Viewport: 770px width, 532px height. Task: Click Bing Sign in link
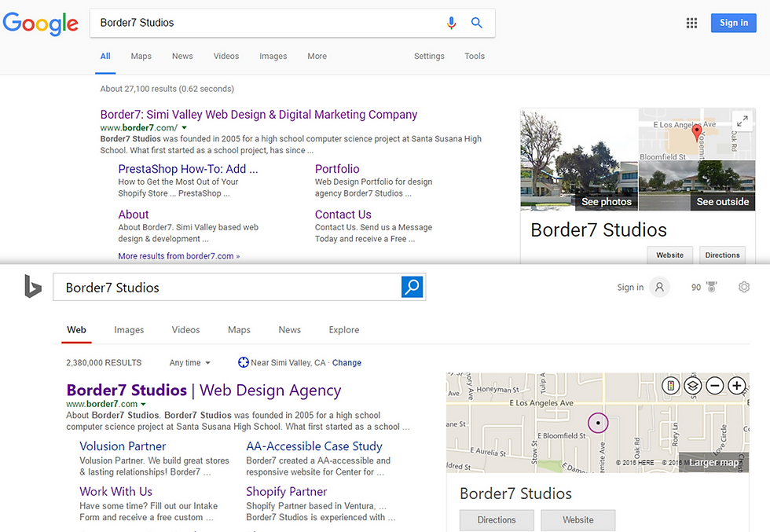(x=630, y=288)
